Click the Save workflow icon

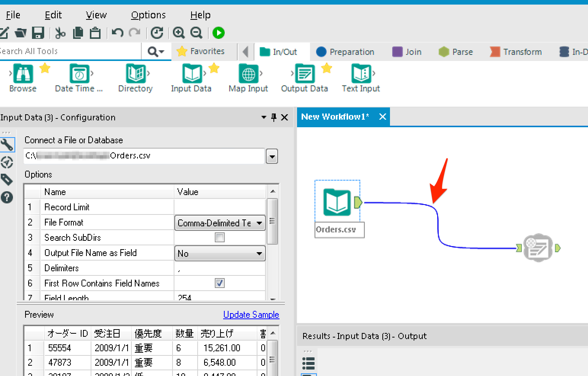38,33
